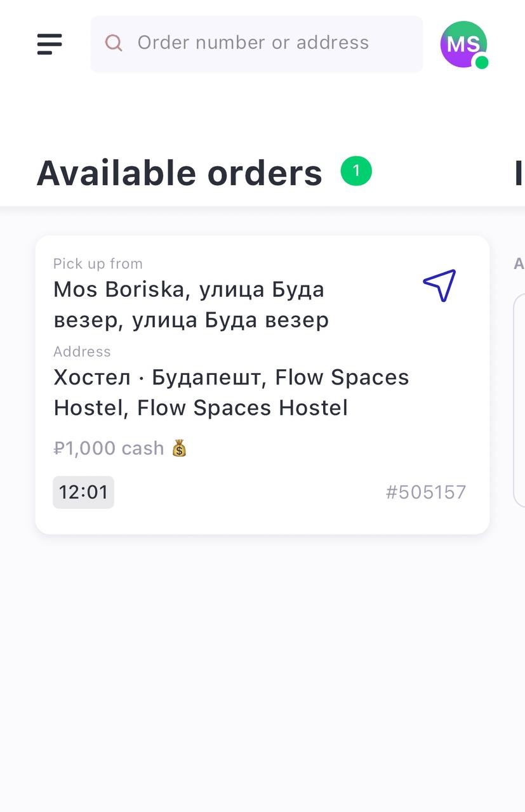
Task: Open the MS profile avatar
Action: 463,44
